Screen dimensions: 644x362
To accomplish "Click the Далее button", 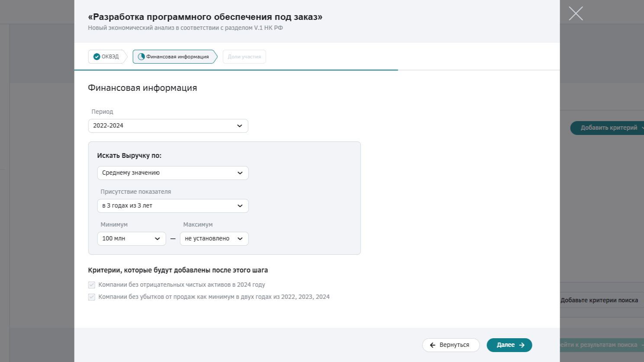I will pos(509,345).
